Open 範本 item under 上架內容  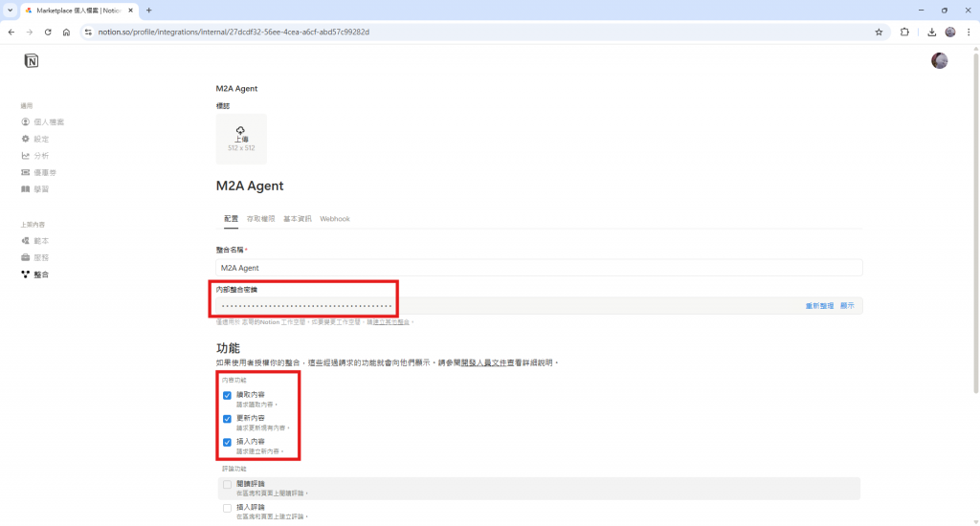click(x=35, y=240)
